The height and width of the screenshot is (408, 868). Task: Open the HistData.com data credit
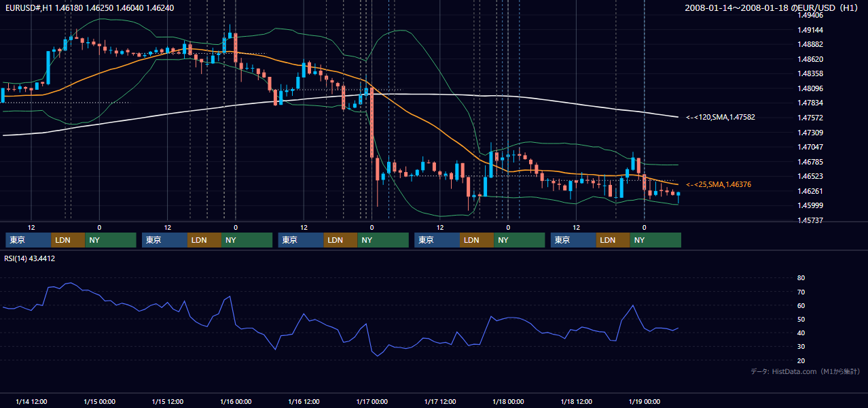tap(806, 371)
